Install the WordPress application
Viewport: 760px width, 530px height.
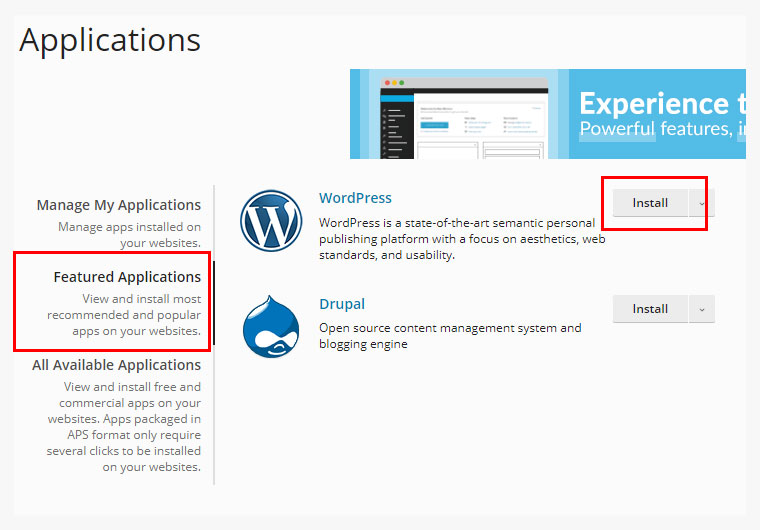point(650,203)
